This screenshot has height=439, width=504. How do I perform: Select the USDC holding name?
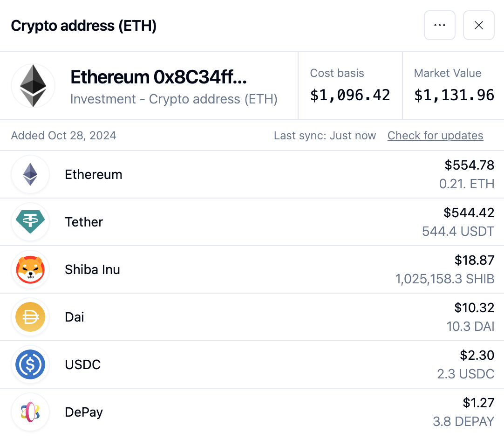click(x=82, y=364)
